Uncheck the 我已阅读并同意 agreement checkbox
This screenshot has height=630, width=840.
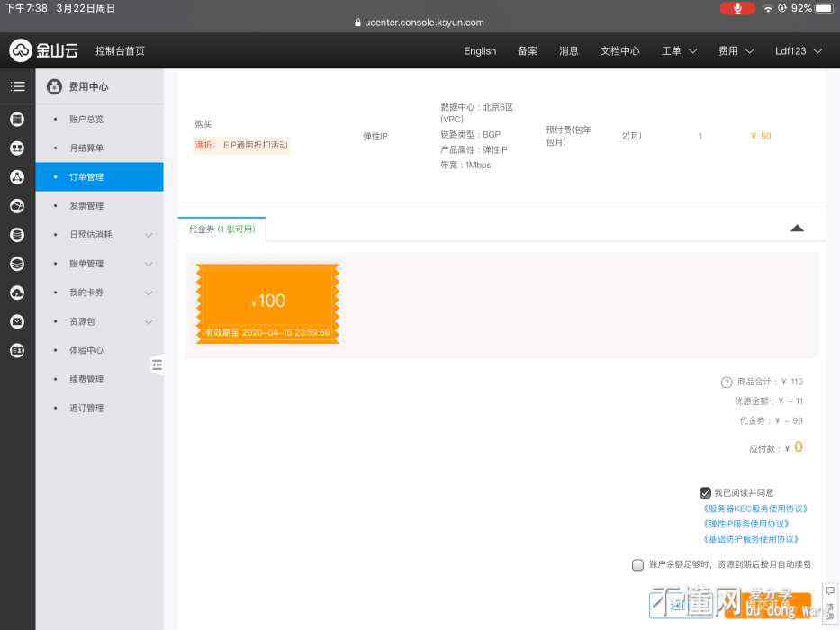click(705, 493)
